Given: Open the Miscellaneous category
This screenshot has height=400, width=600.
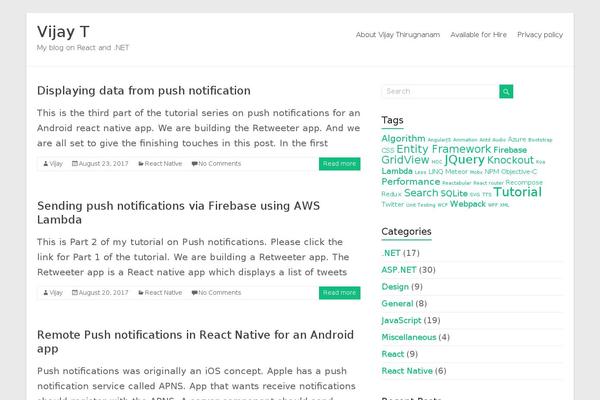Looking at the screenshot, I should pos(409,337).
